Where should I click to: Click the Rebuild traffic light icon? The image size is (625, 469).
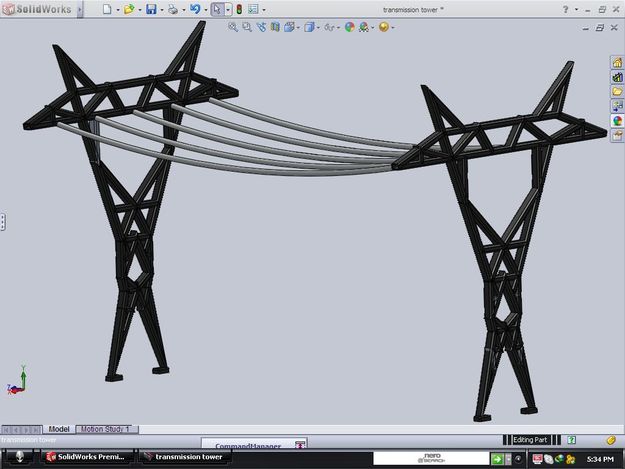[239, 9]
